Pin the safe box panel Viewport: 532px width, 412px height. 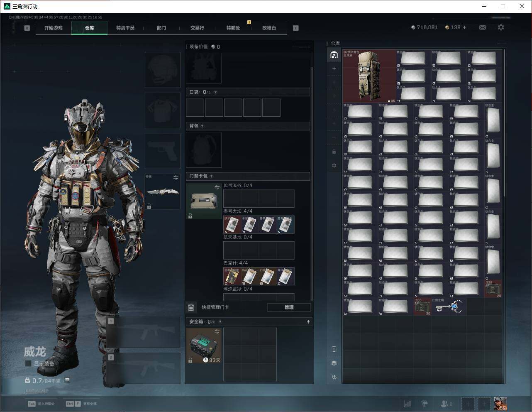tap(308, 321)
